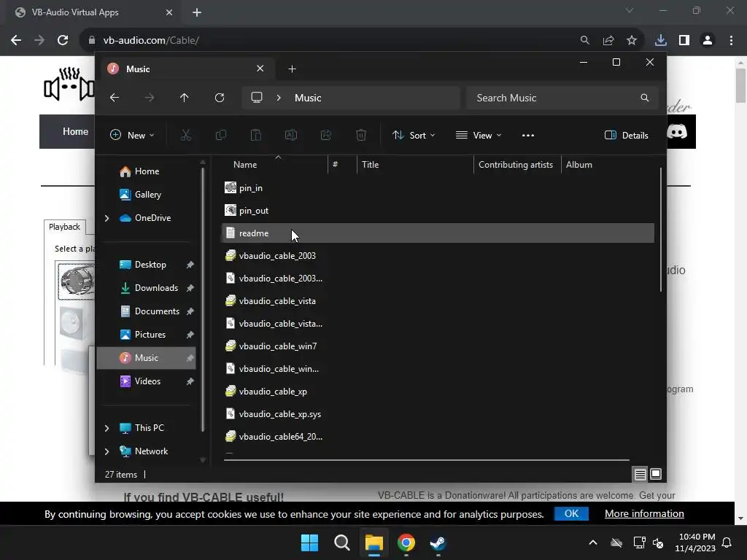This screenshot has height=560, width=747.
Task: Select the vbaudio_cable_win7 file
Action: tap(438, 346)
